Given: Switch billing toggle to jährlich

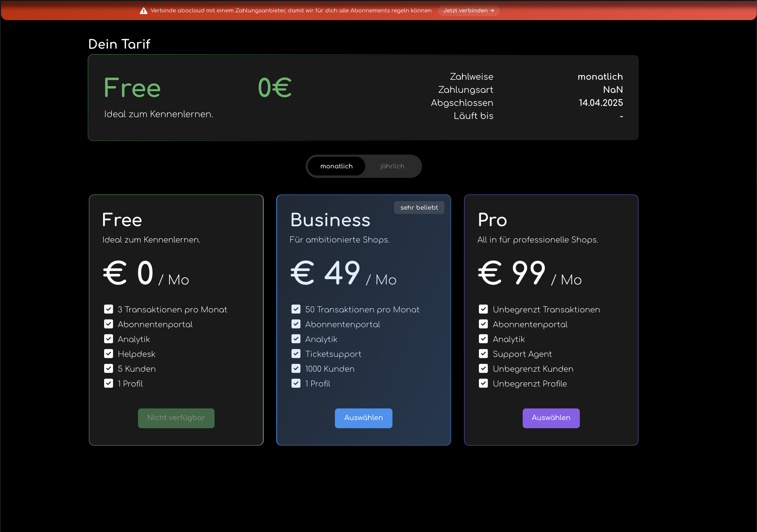Looking at the screenshot, I should point(392,166).
